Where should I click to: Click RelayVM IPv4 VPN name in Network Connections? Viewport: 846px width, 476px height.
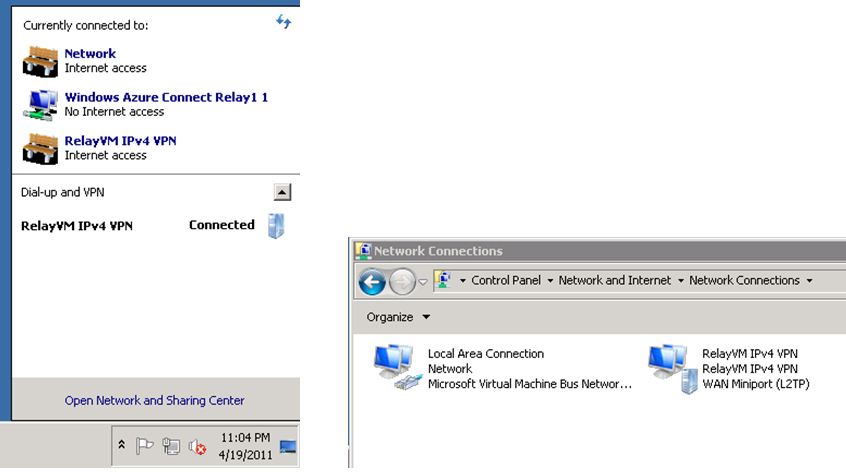(749, 353)
